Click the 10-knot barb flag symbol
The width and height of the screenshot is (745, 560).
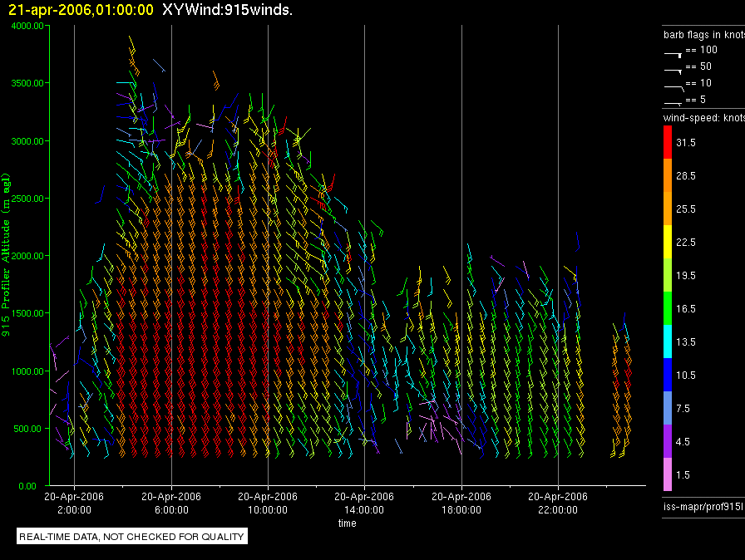(673, 86)
